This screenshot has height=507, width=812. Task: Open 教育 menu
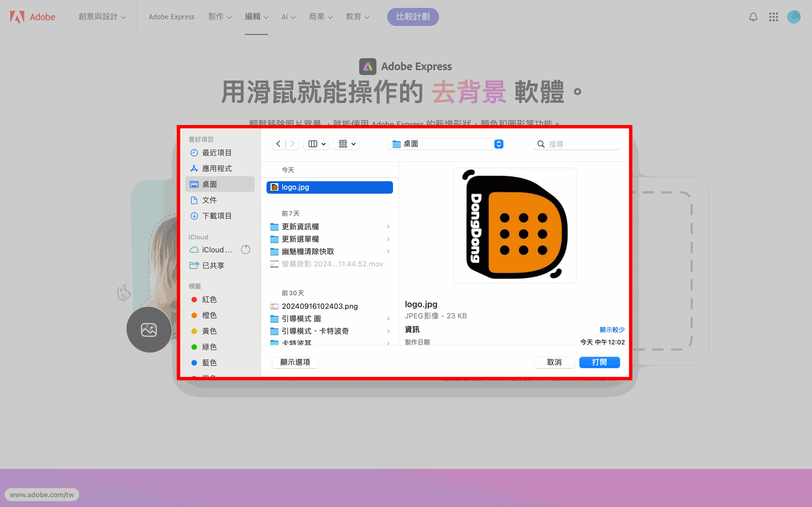tap(357, 17)
